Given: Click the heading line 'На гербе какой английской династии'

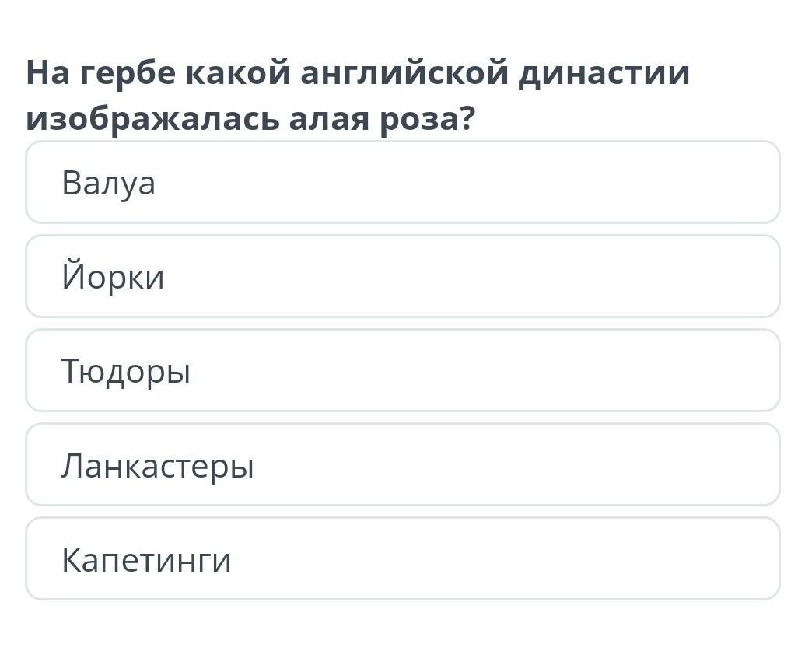Looking at the screenshot, I should tap(358, 72).
